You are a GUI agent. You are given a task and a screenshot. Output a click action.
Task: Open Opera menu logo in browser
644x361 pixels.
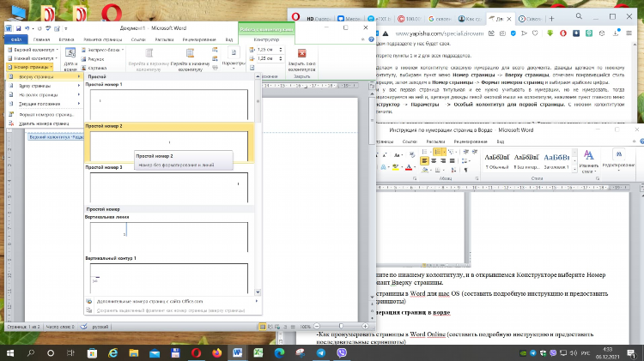(x=295, y=17)
